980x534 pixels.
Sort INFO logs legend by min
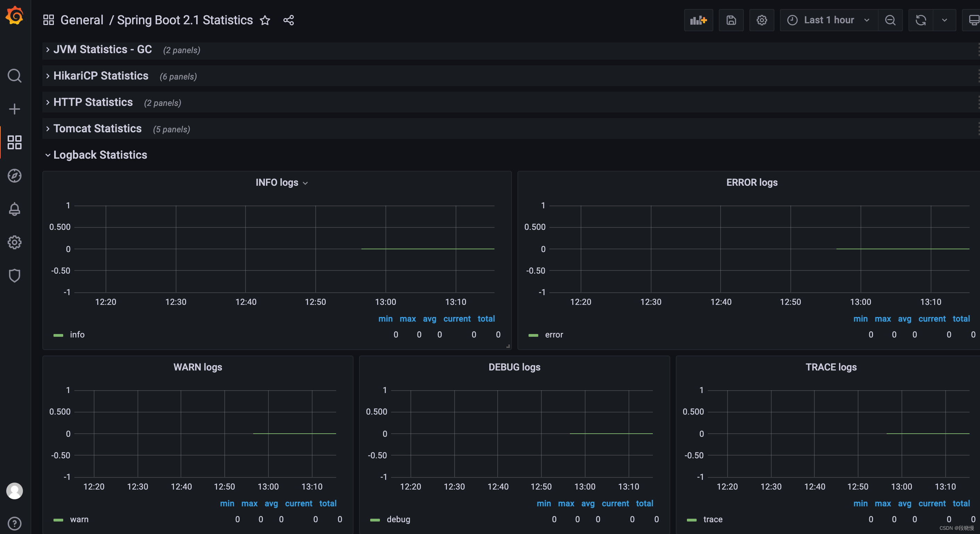tap(385, 319)
